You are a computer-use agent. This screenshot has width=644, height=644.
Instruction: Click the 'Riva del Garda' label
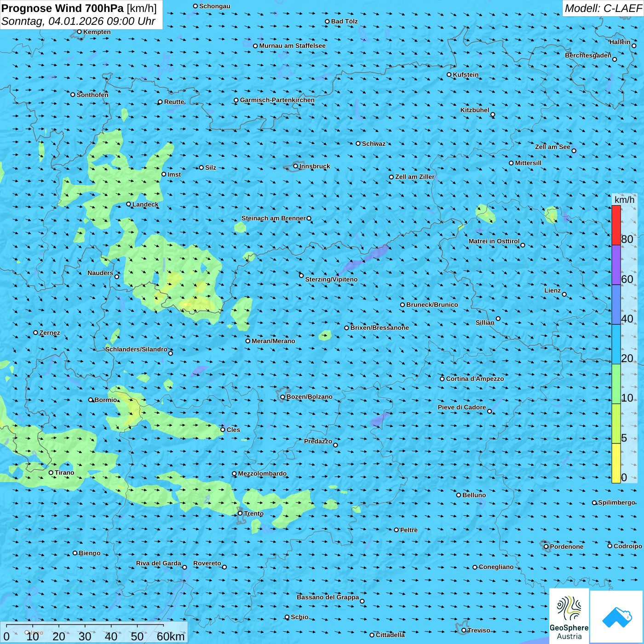pyautogui.click(x=159, y=563)
